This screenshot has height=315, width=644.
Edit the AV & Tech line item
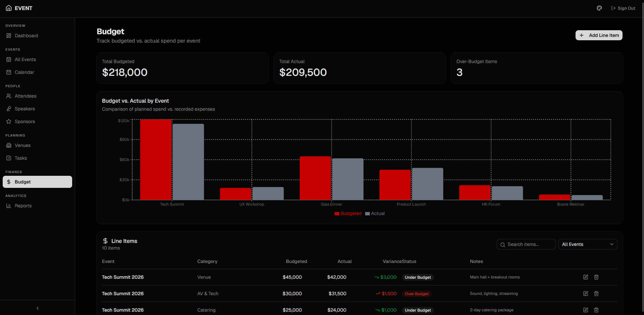coord(586,294)
